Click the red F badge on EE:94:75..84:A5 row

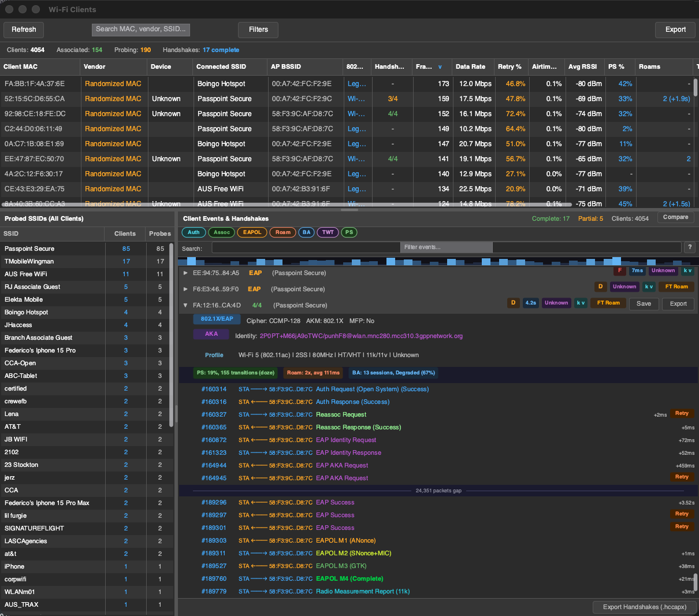(x=620, y=270)
